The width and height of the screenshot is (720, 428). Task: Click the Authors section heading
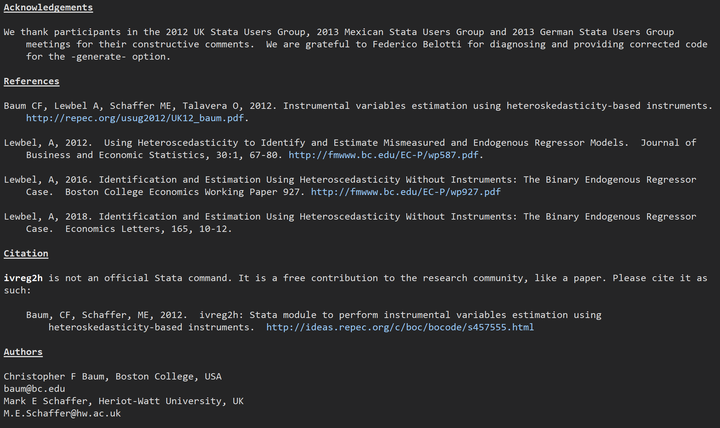pos(23,352)
